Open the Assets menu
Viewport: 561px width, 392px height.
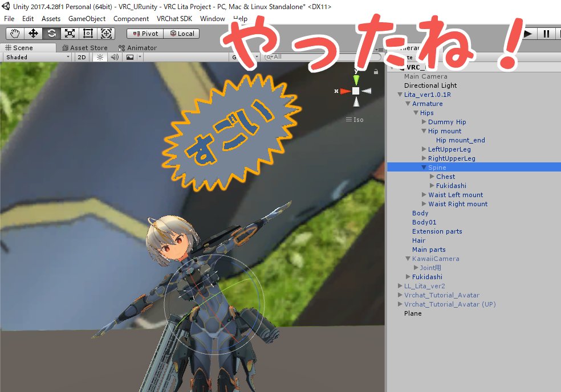pyautogui.click(x=51, y=19)
